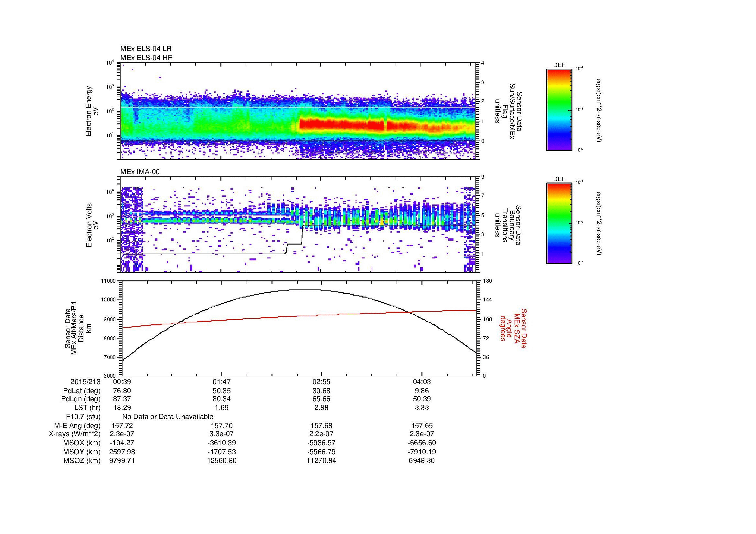Click PdLat value 50.35
756x534 pixels.
[x=222, y=391]
